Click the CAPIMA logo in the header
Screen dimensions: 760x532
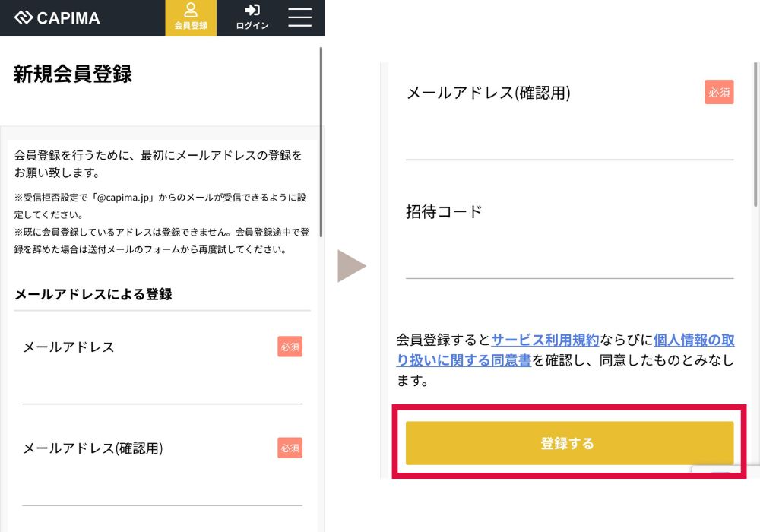point(57,17)
